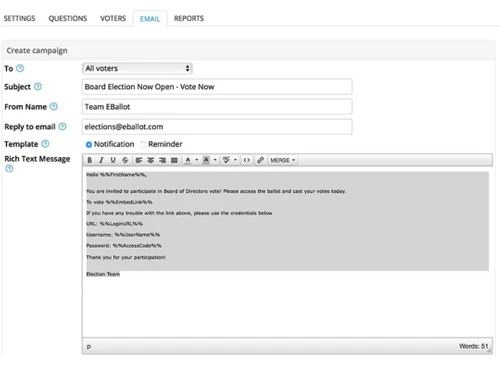
Task: Insert a link with the chain icon
Action: click(x=260, y=160)
